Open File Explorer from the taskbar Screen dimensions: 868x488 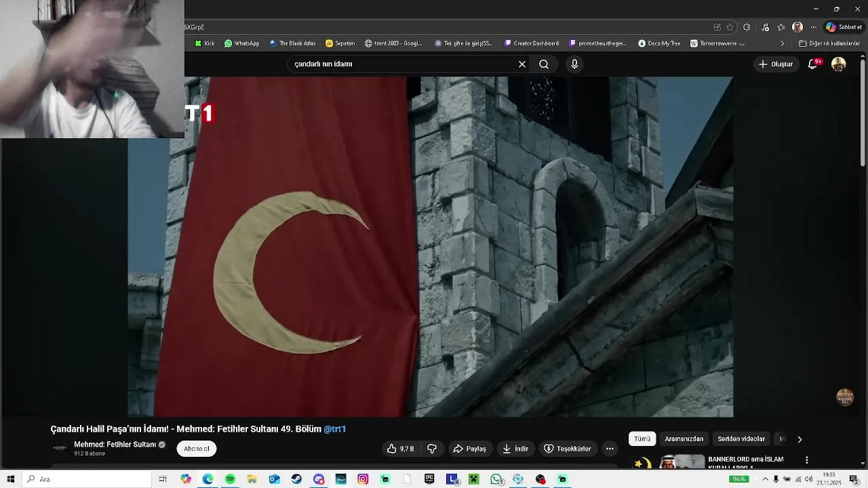click(252, 479)
